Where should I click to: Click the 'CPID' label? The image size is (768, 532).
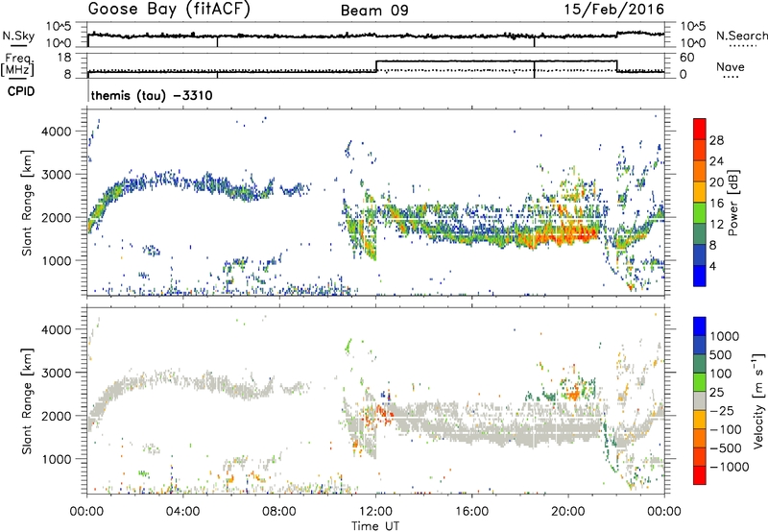coord(21,91)
